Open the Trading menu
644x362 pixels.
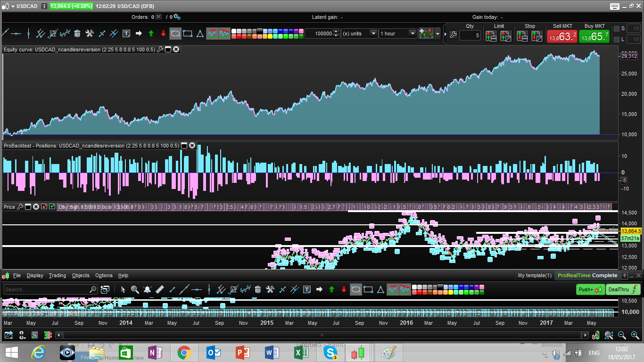pos(57,275)
